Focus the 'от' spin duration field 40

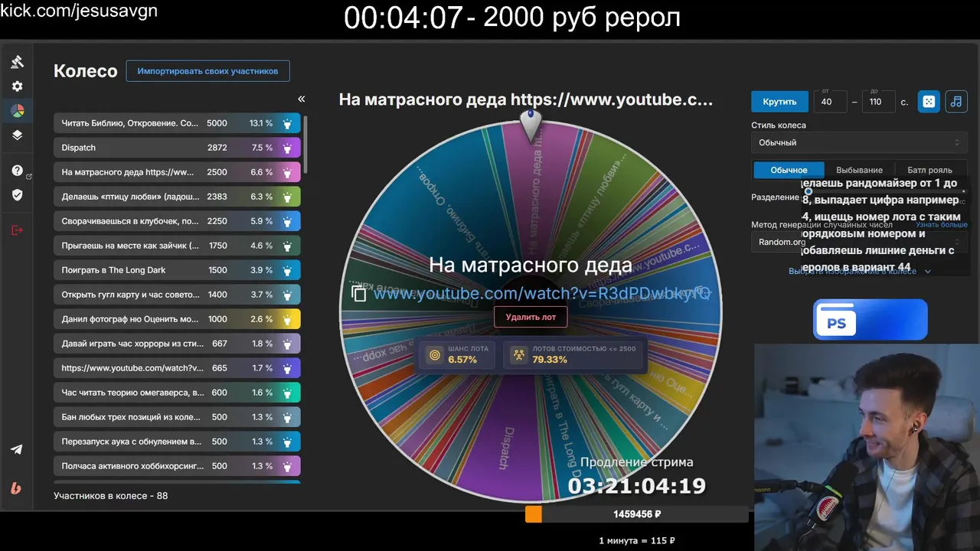(x=830, y=101)
